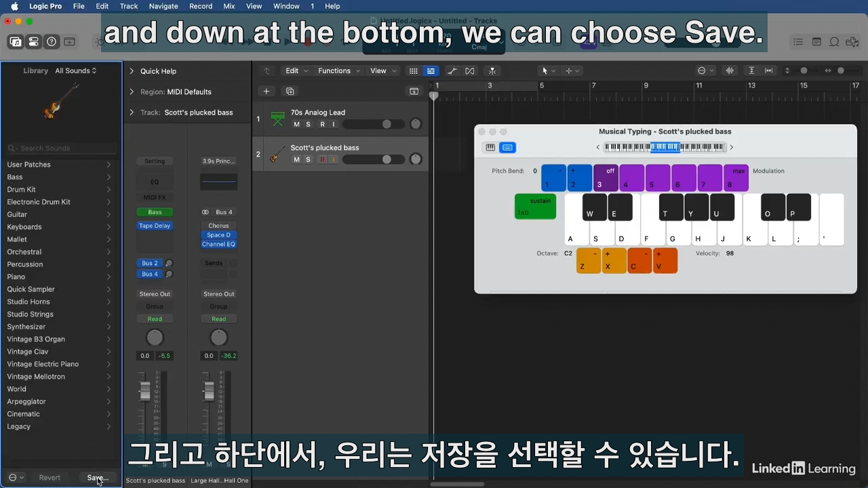Solo the 70s Analog Lead track

click(x=308, y=124)
